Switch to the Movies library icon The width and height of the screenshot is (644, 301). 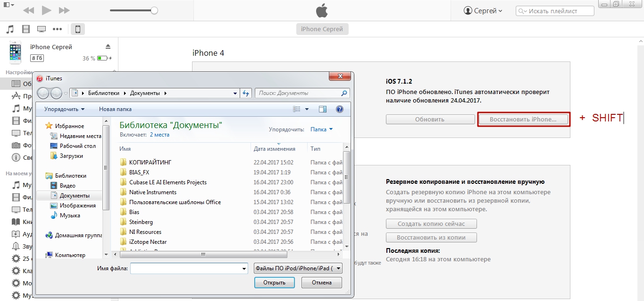(25, 29)
